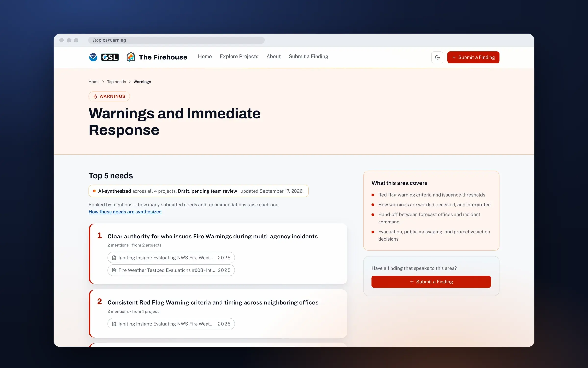Click the NOAA logo in the header

coord(93,57)
